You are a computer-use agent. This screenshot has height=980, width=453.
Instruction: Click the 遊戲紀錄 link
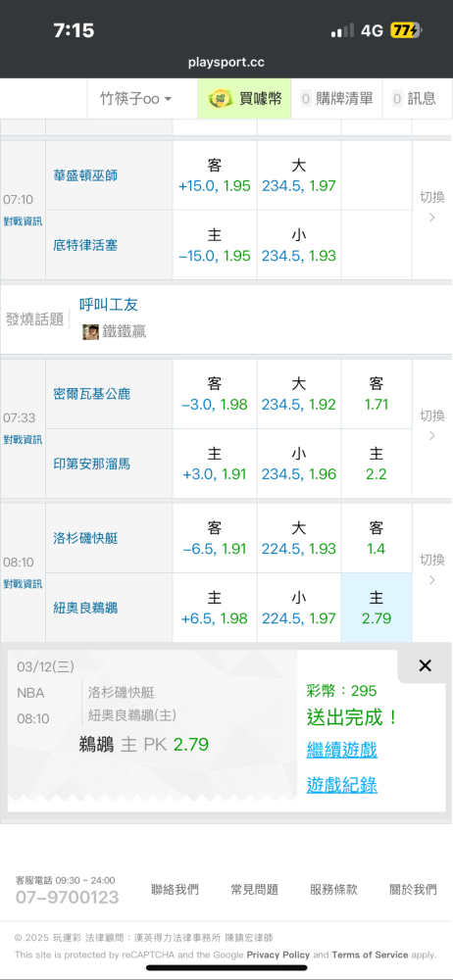(x=341, y=785)
